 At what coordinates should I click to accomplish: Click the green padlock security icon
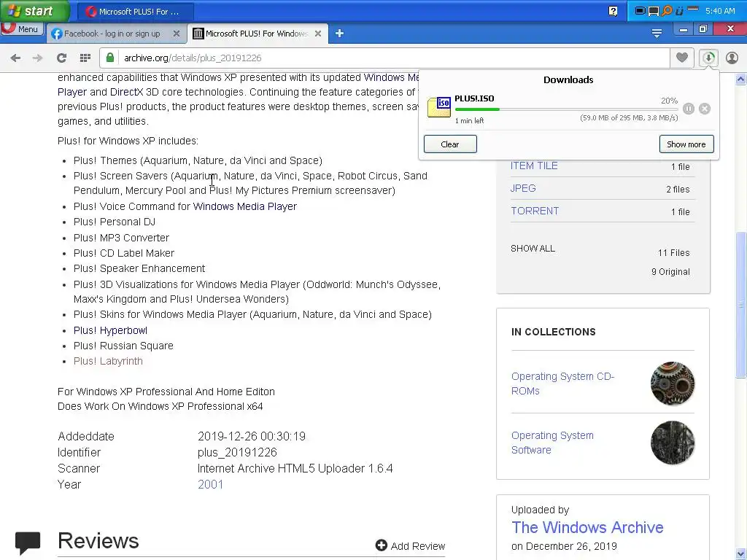tap(110, 58)
